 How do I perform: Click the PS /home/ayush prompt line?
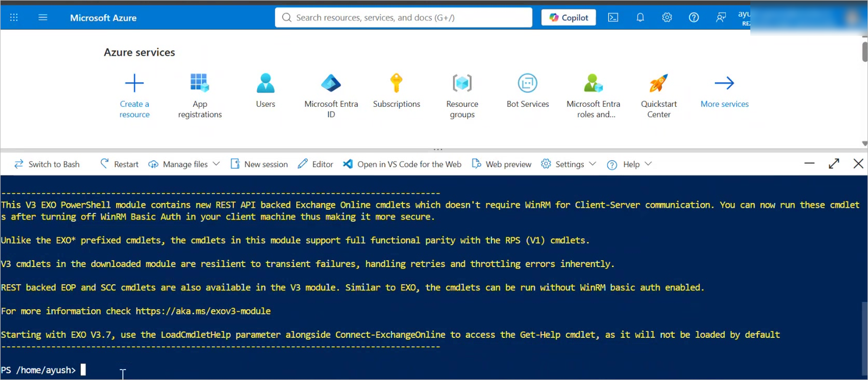(43, 370)
